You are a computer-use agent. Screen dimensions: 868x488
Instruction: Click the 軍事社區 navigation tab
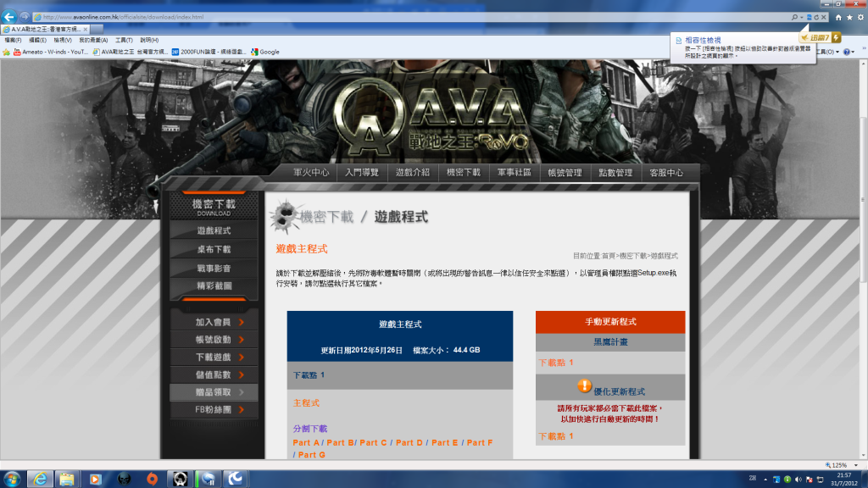[515, 173]
